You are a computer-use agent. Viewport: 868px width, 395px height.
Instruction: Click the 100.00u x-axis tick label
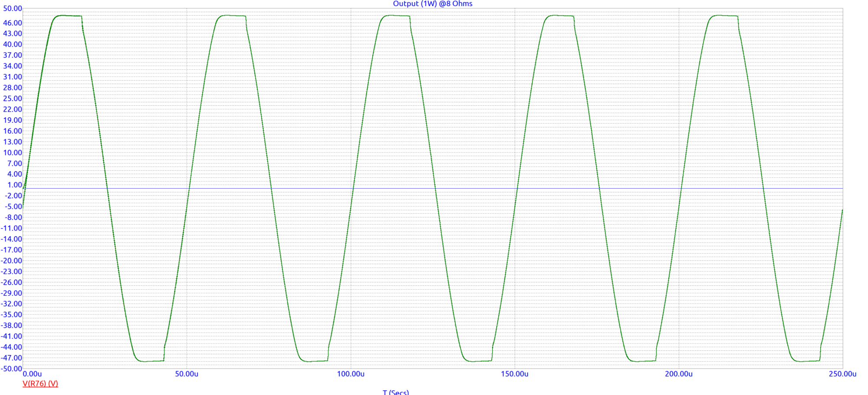pyautogui.click(x=351, y=374)
